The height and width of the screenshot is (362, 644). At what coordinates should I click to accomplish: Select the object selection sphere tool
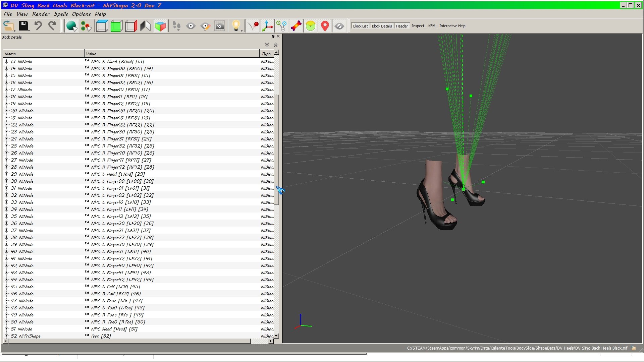(71, 26)
